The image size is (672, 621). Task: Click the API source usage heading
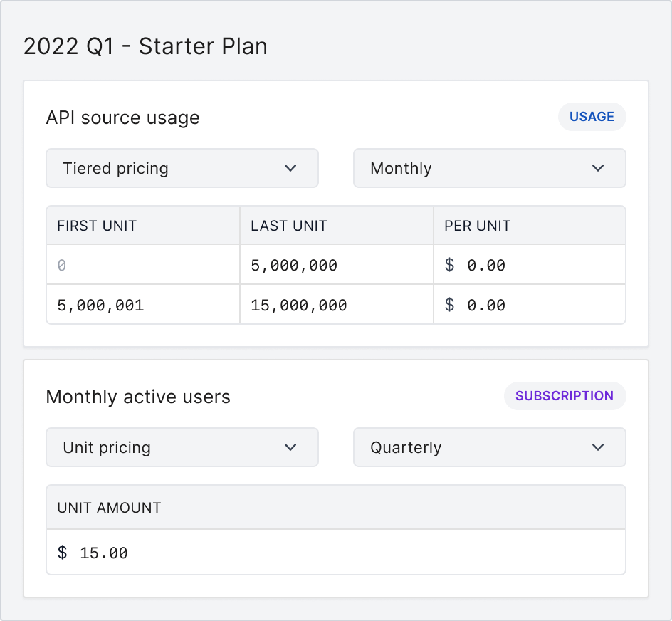coord(122,118)
